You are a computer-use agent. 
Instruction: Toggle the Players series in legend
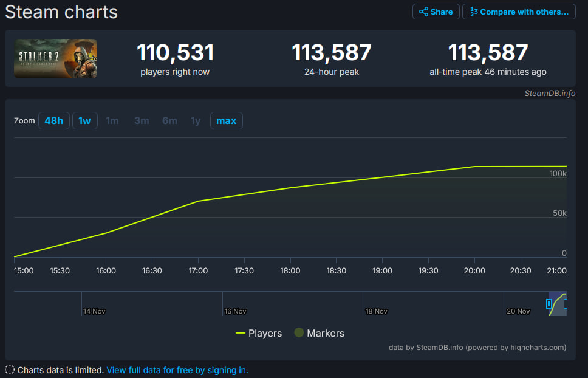click(258, 333)
